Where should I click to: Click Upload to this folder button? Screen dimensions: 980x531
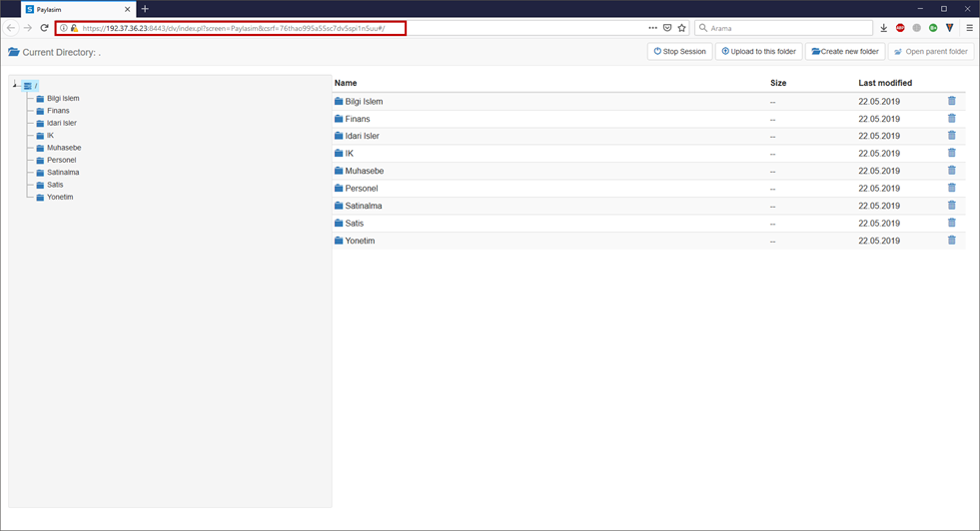(759, 51)
